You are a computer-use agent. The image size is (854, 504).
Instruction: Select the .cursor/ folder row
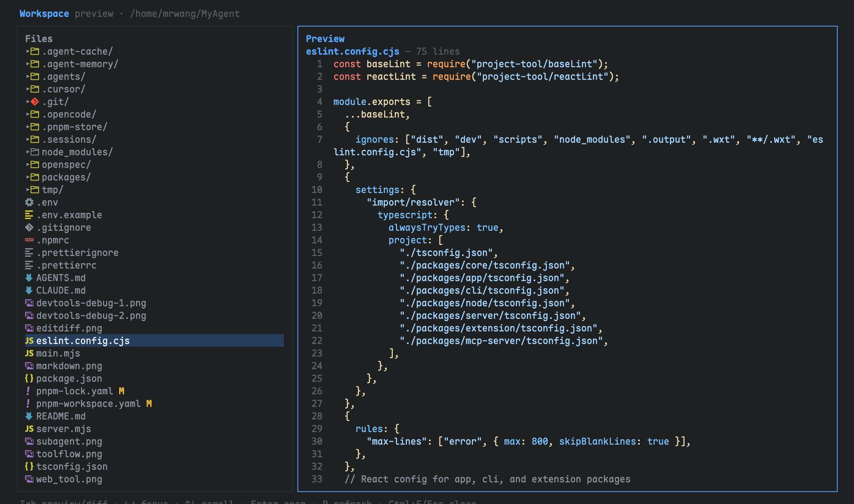tap(155, 89)
